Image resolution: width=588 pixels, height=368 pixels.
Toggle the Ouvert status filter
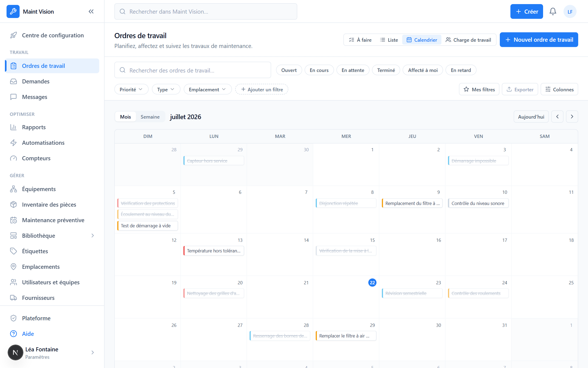[x=289, y=70]
